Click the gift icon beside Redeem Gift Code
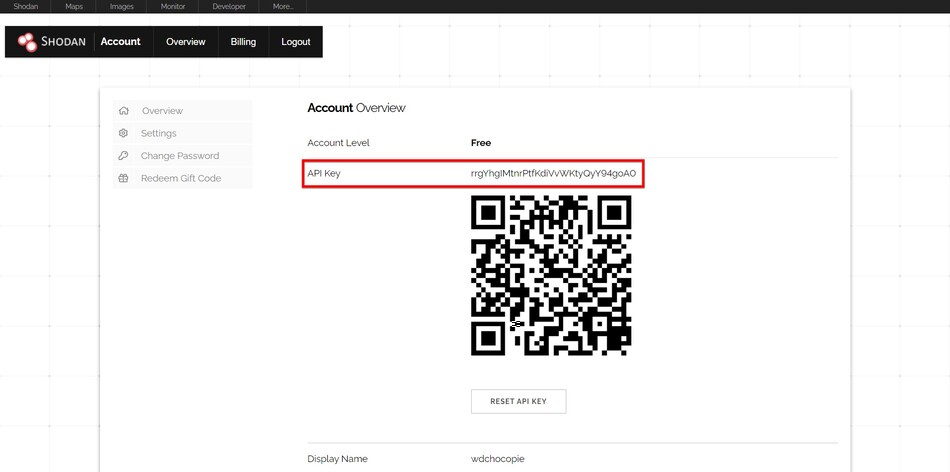 coord(124,178)
